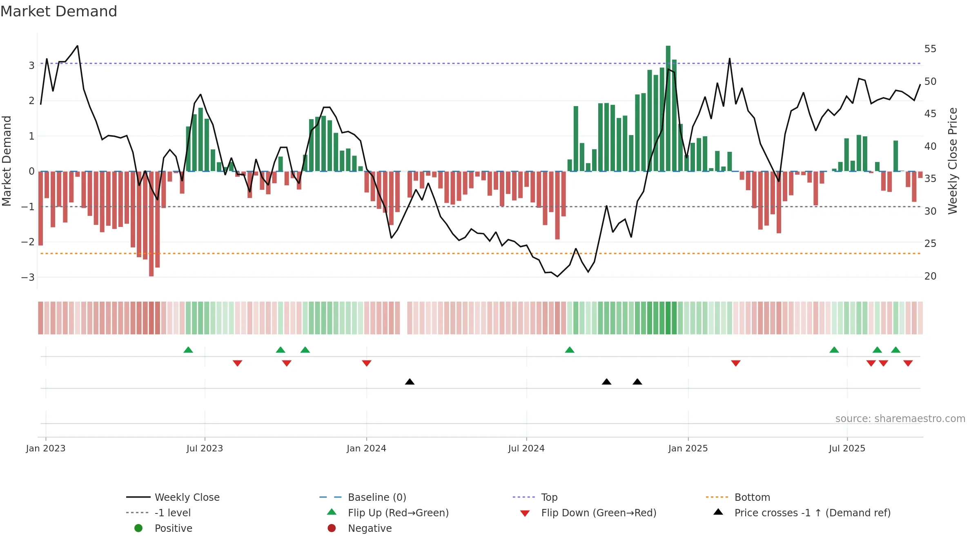
Task: Click the red flip-down marker at Jan 2024
Action: [367, 363]
